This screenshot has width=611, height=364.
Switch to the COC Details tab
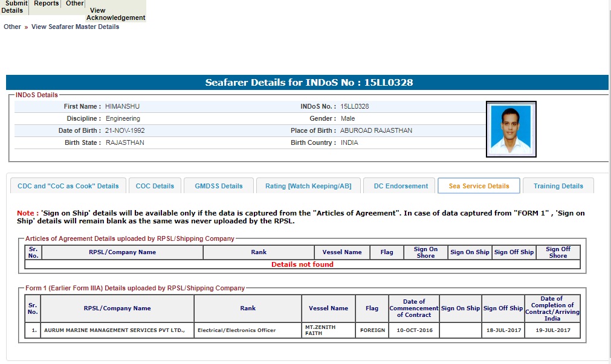pos(155,186)
